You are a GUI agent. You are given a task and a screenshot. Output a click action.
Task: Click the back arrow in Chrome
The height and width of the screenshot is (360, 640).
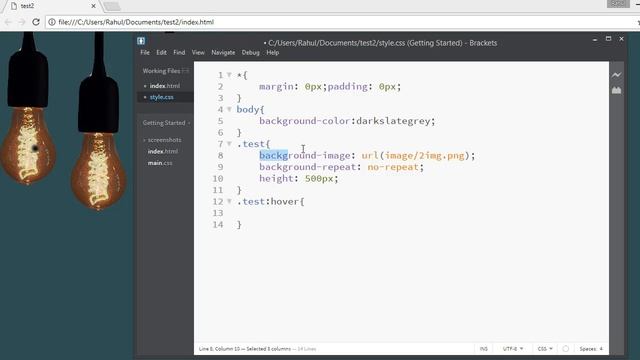8,22
